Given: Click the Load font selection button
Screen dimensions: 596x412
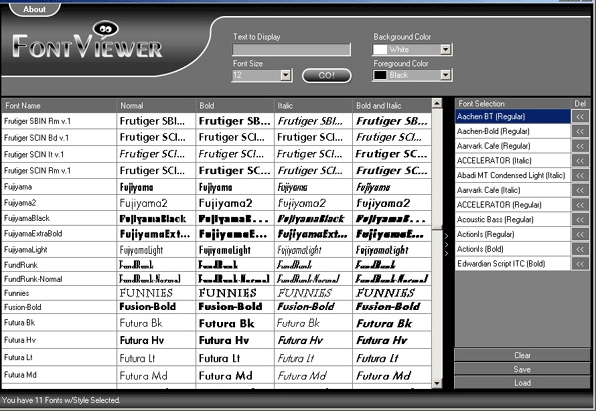Looking at the screenshot, I should point(522,383).
